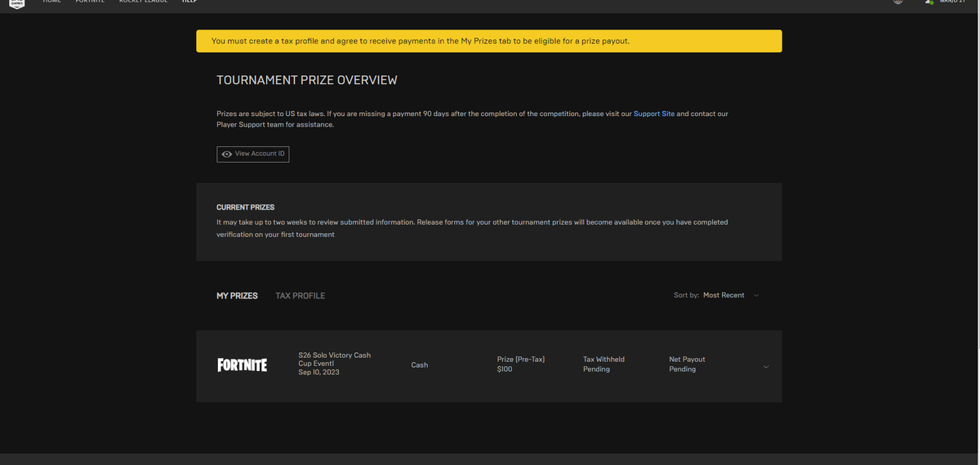Click the Tournament Prize Overview heading
This screenshot has height=465, width=980.
[307, 80]
